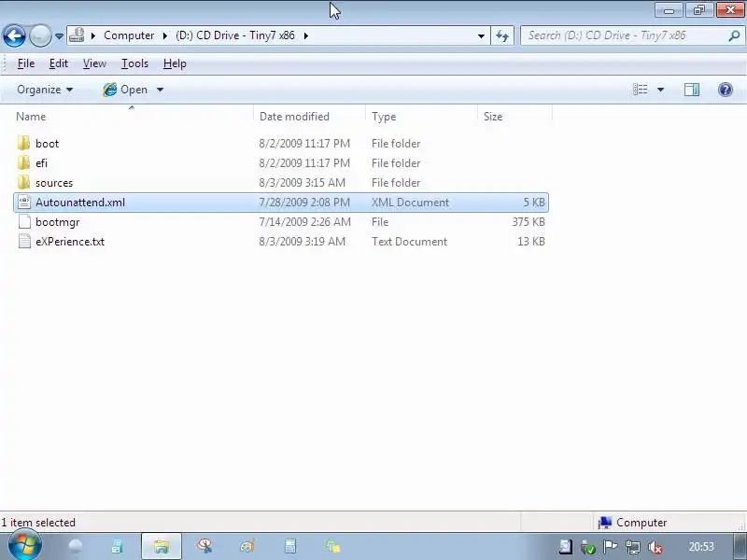Image resolution: width=747 pixels, height=560 pixels.
Task: Open the recent pages dropdown arrow
Action: point(59,35)
